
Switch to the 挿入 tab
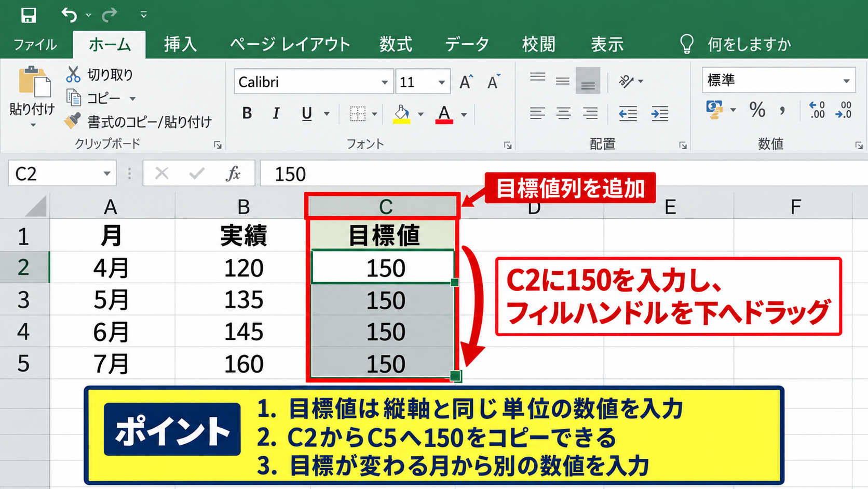click(180, 44)
